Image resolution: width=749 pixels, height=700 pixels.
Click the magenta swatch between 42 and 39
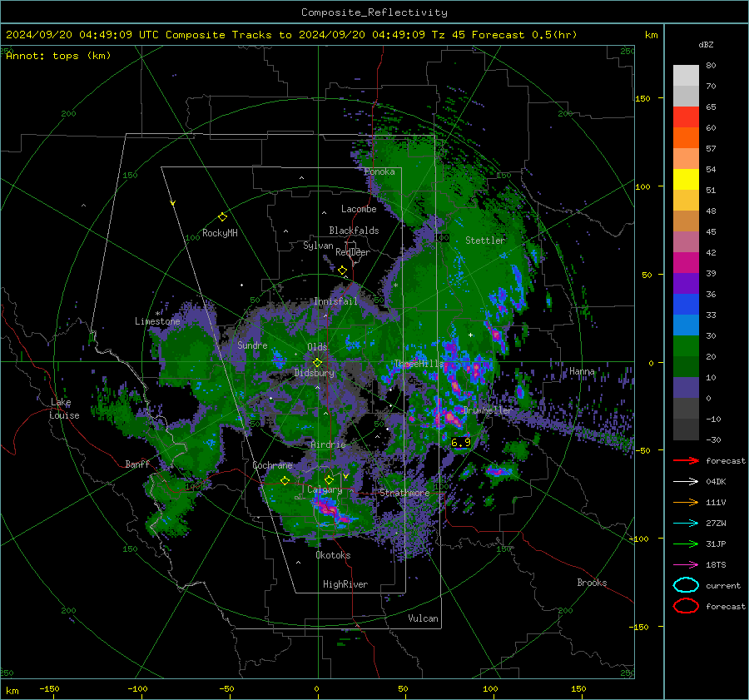(686, 263)
